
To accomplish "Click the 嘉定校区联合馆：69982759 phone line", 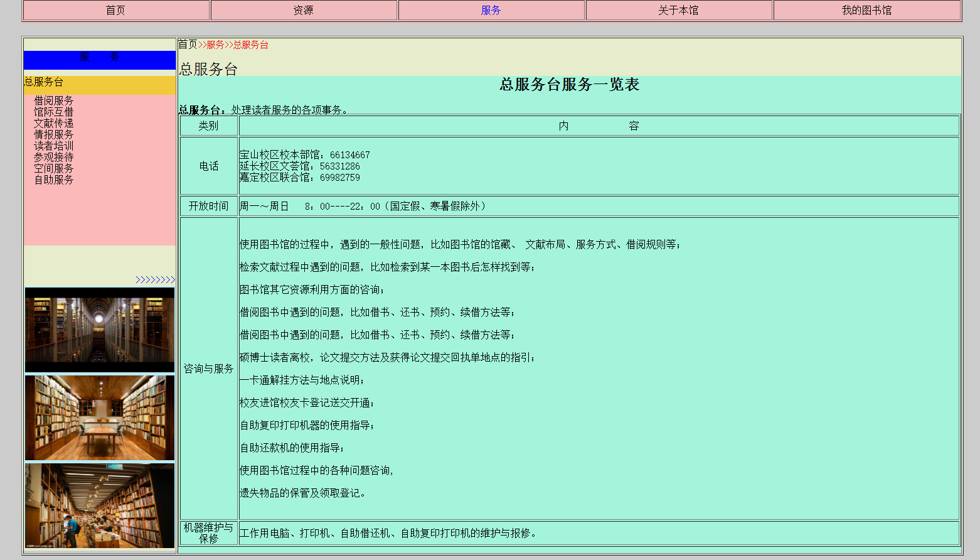I will 300,178.
